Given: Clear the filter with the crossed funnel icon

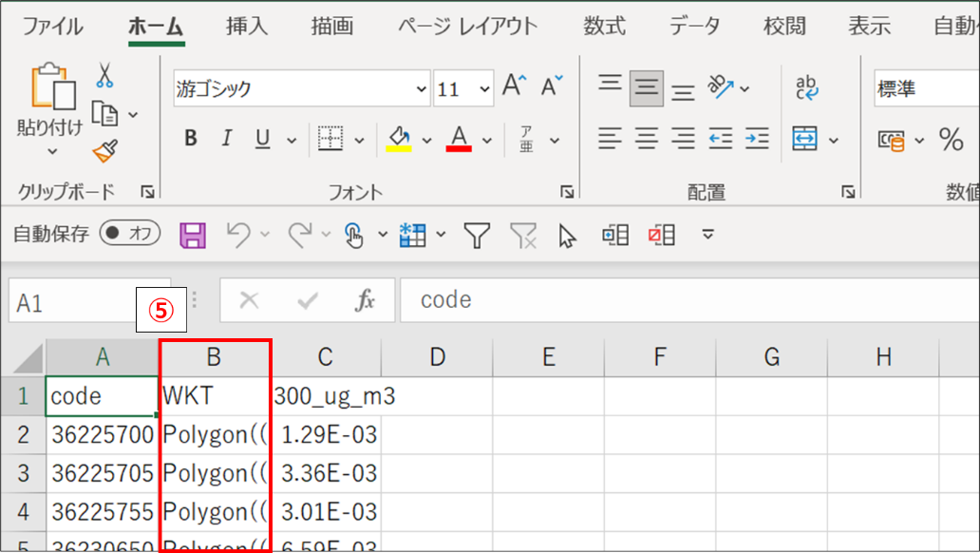Looking at the screenshot, I should 523,235.
